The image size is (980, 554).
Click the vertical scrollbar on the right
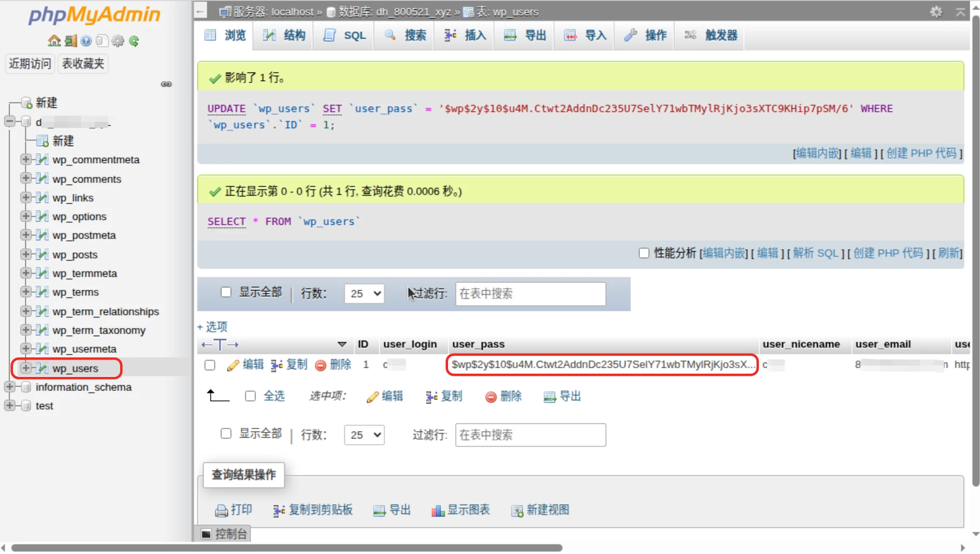976,251
